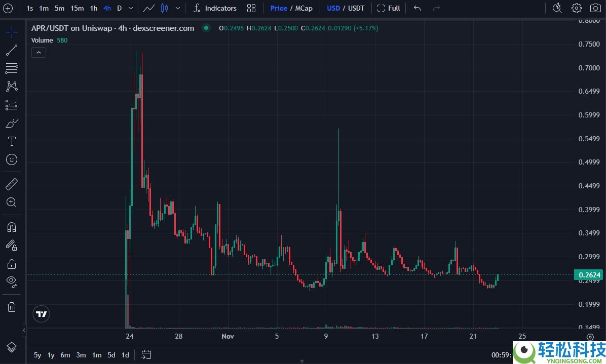The height and width of the screenshot is (364, 606).
Task: Select the crosshair cursor tool
Action: (11, 31)
